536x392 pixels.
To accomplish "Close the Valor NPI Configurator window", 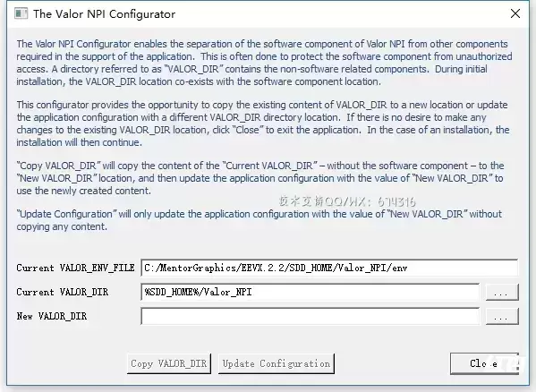I will 515,13.
